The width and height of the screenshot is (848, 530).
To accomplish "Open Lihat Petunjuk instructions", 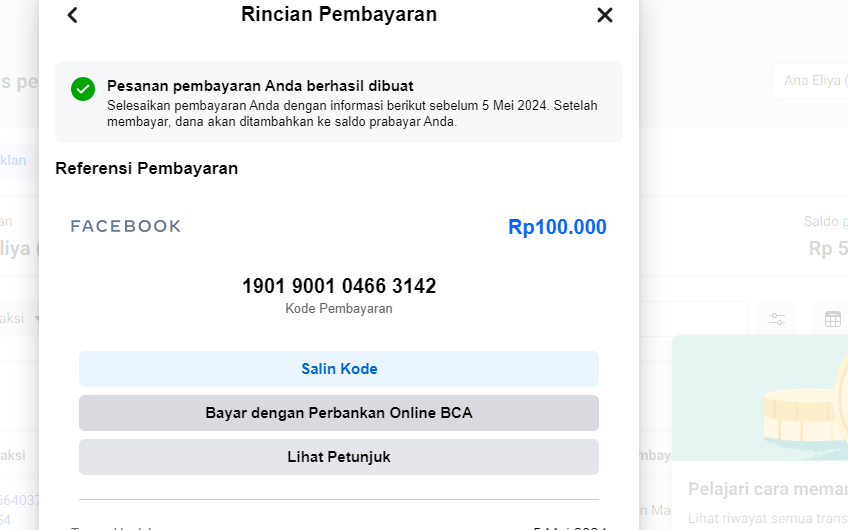I will [x=338, y=457].
